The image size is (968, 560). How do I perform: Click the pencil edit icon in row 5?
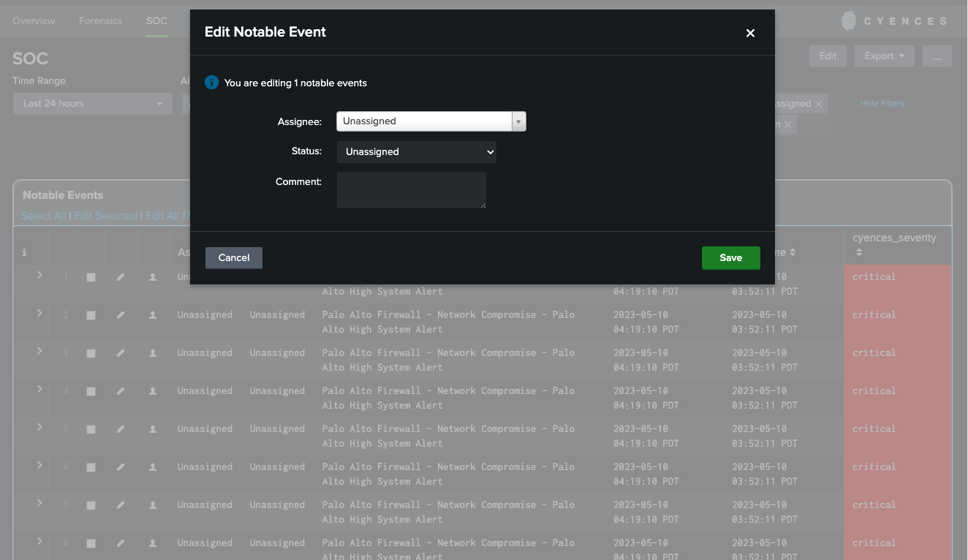[x=121, y=429]
